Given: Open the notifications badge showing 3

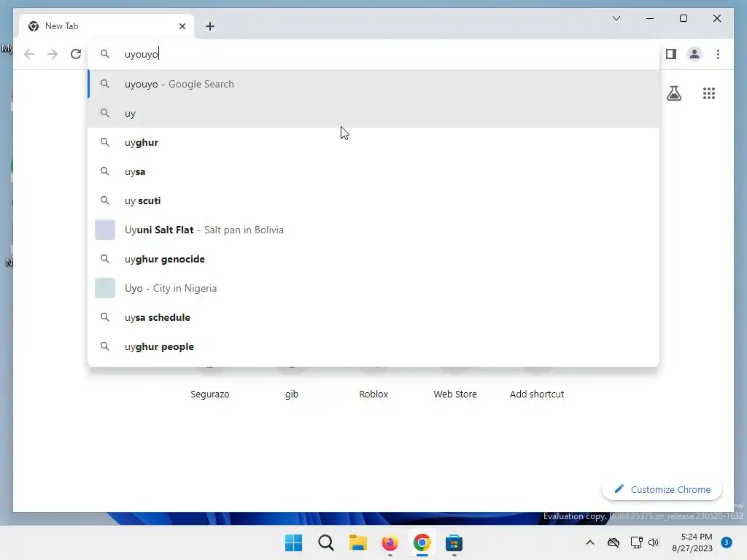Looking at the screenshot, I should tap(726, 542).
